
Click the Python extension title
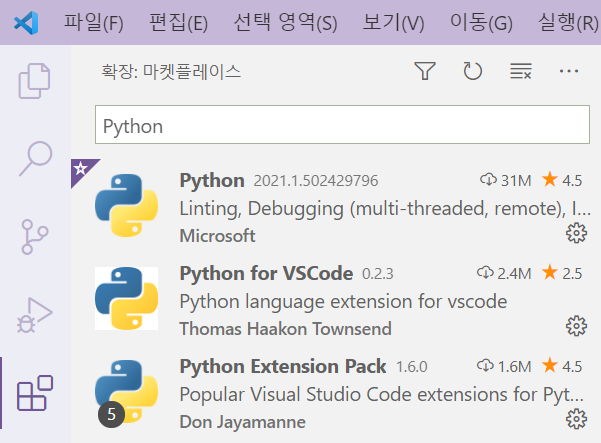212,180
